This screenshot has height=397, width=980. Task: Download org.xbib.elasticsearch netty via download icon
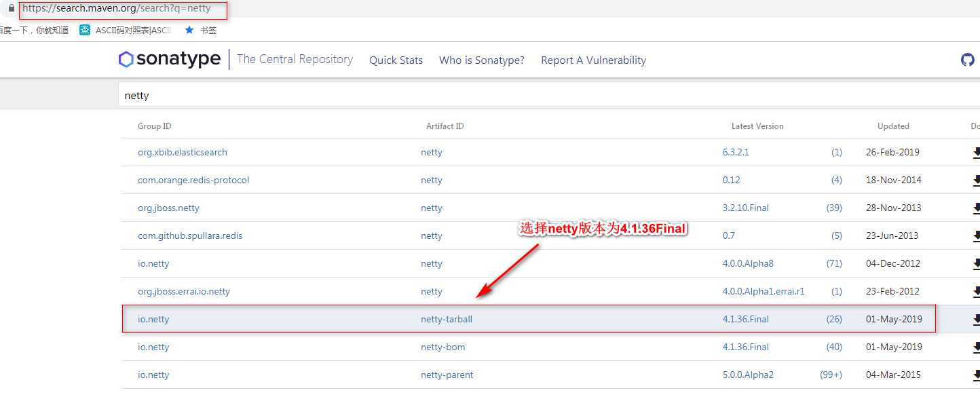976,153
